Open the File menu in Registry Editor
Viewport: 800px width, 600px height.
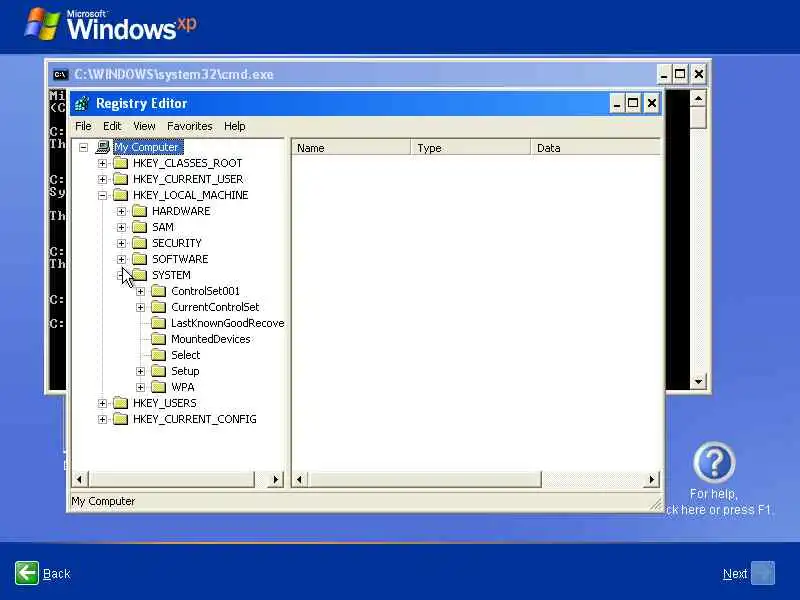(83, 126)
